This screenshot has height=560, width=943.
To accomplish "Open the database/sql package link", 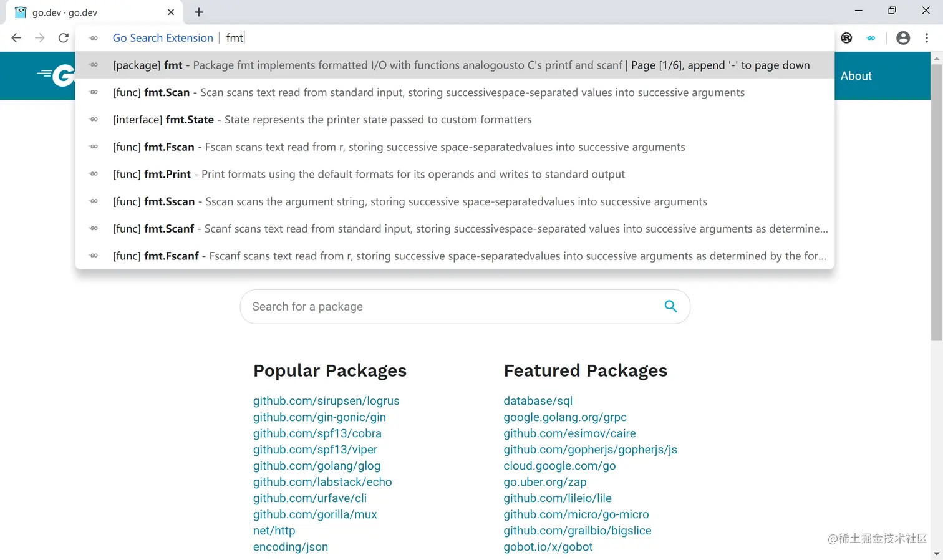I will [x=538, y=401].
